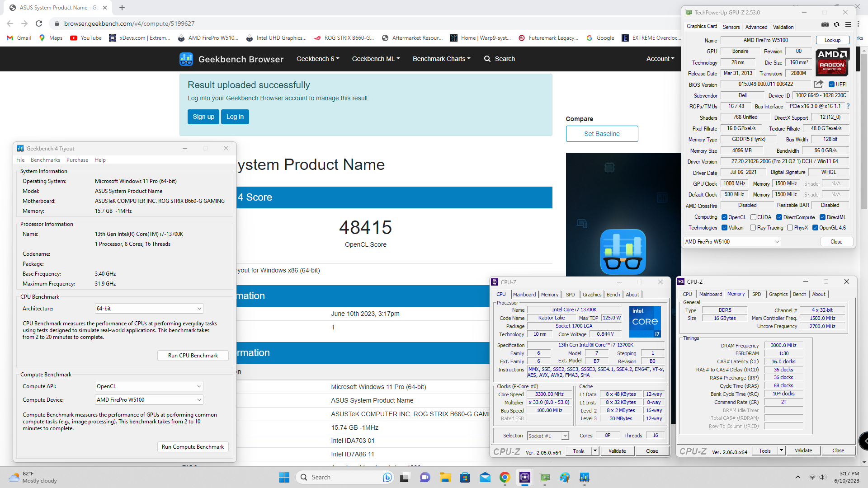
Task: Toggle the DirectML checkbox in GPU-Z
Action: pos(823,217)
